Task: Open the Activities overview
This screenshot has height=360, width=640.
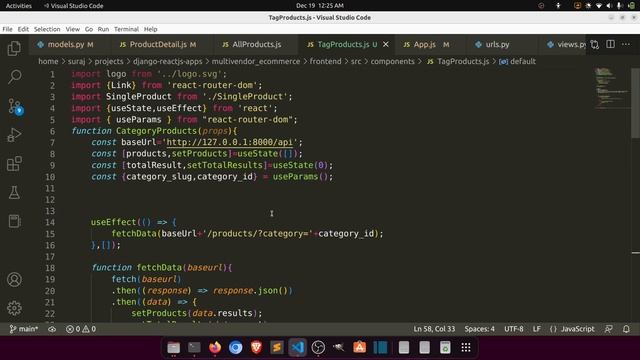Action: (x=18, y=6)
